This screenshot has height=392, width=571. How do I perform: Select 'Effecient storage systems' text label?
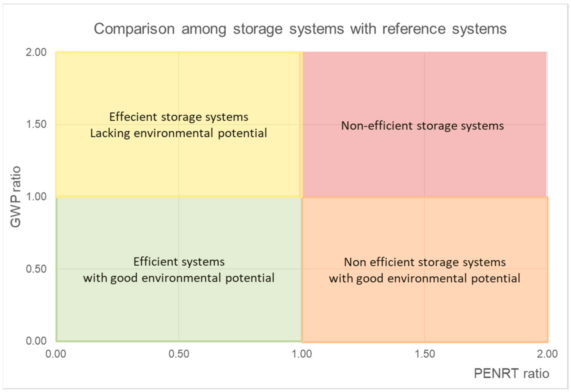tap(179, 117)
